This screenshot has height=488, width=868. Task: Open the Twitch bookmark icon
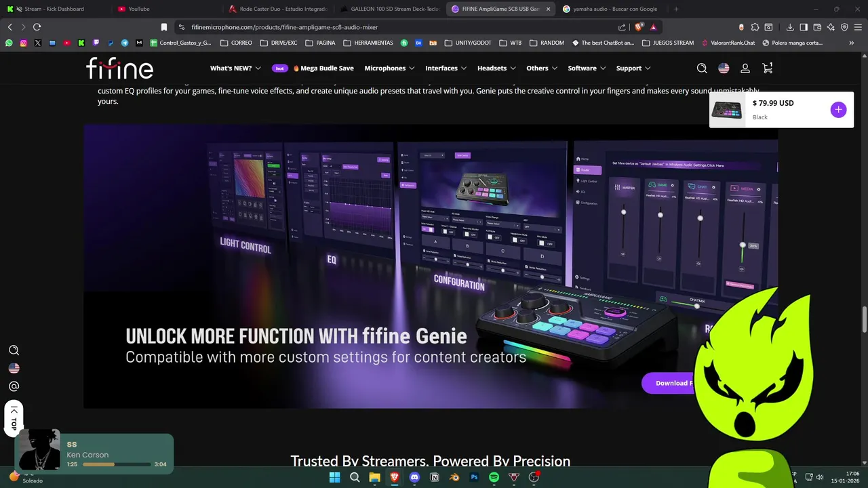96,43
